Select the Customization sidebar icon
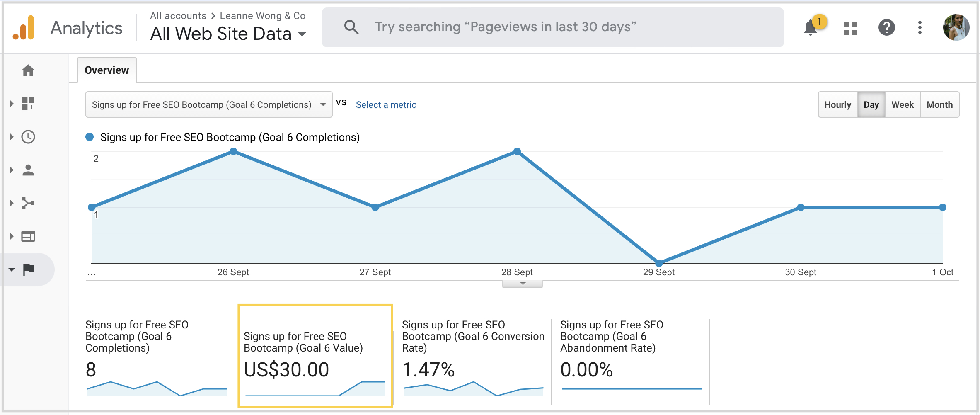The width and height of the screenshot is (980, 415). (x=28, y=104)
